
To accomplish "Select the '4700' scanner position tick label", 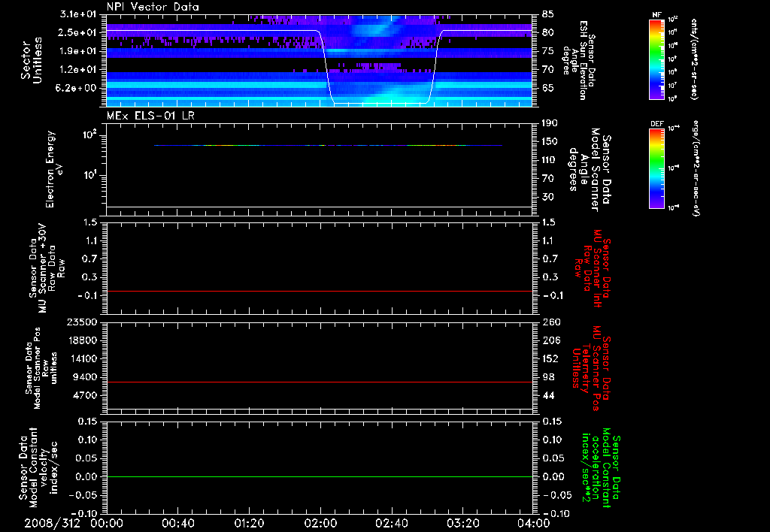I will tap(86, 395).
